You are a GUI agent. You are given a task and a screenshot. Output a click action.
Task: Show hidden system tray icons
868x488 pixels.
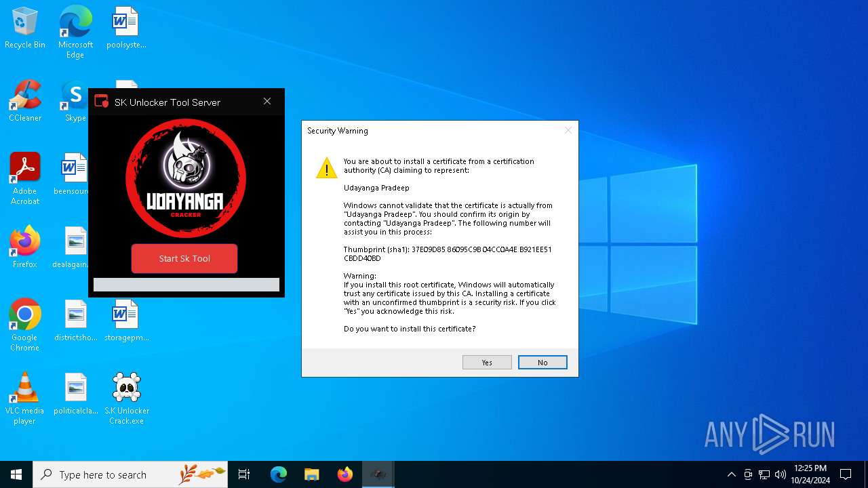pyautogui.click(x=731, y=474)
